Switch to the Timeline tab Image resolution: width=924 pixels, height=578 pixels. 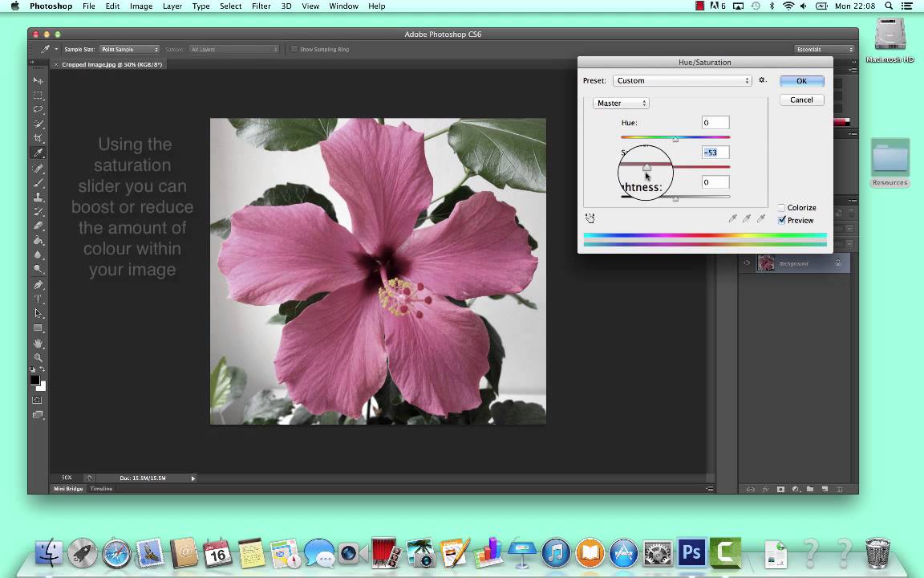(101, 489)
